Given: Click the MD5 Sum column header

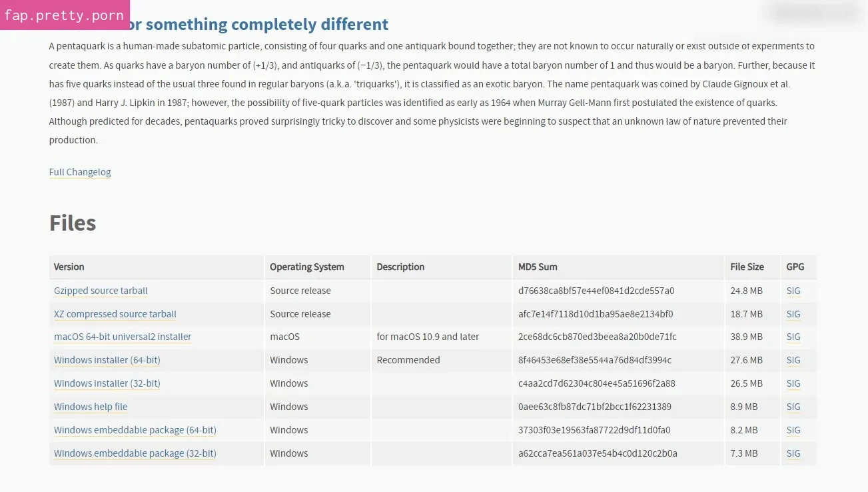Looking at the screenshot, I should coord(538,267).
